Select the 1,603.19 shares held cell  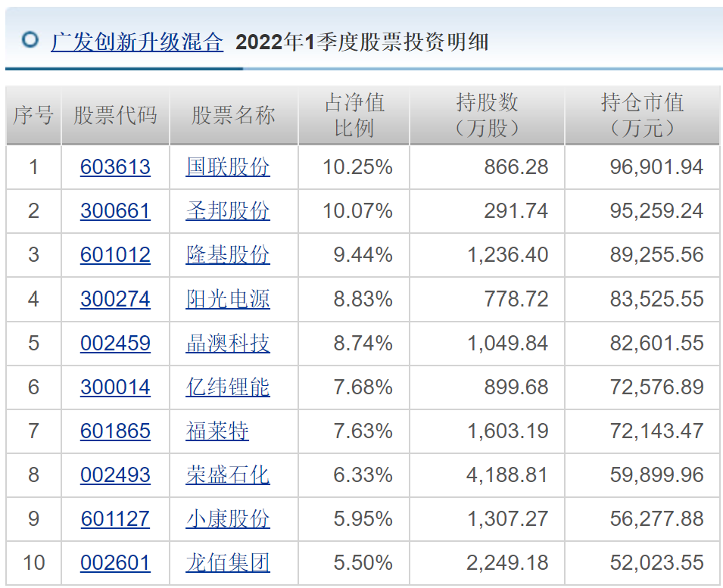point(487,431)
